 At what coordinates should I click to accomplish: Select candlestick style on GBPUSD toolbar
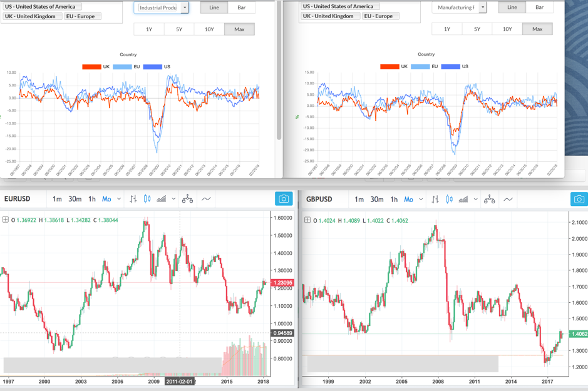tap(449, 199)
